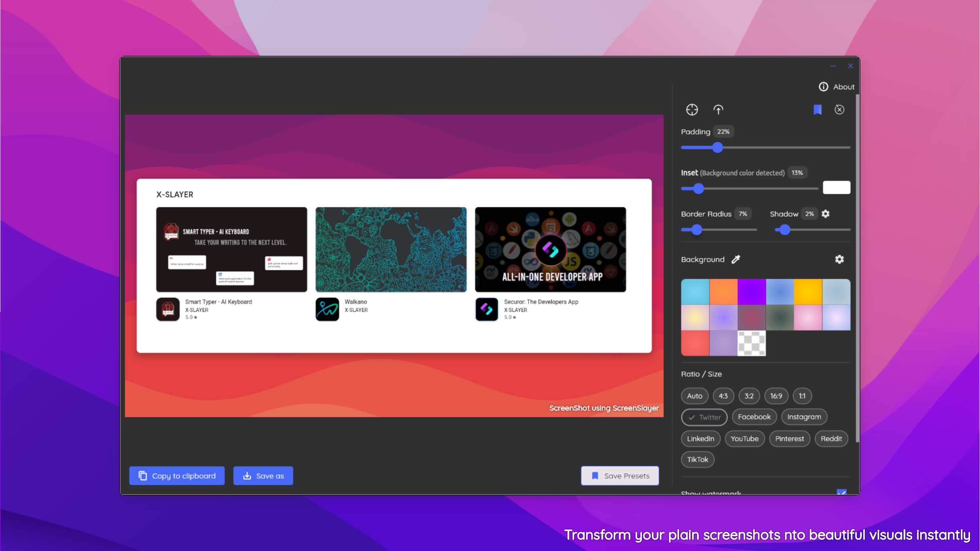Adjust the Border Radius slider handle
The image size is (980, 551).
click(x=697, y=230)
